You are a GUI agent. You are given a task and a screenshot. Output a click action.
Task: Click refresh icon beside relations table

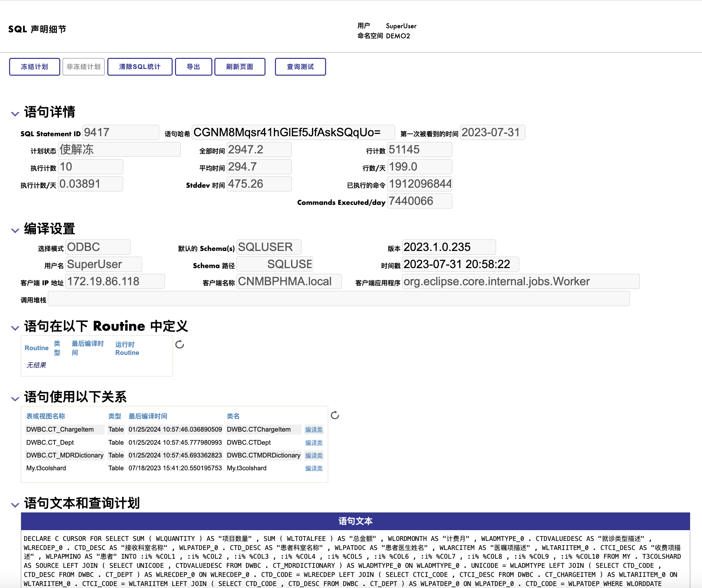pos(335,415)
